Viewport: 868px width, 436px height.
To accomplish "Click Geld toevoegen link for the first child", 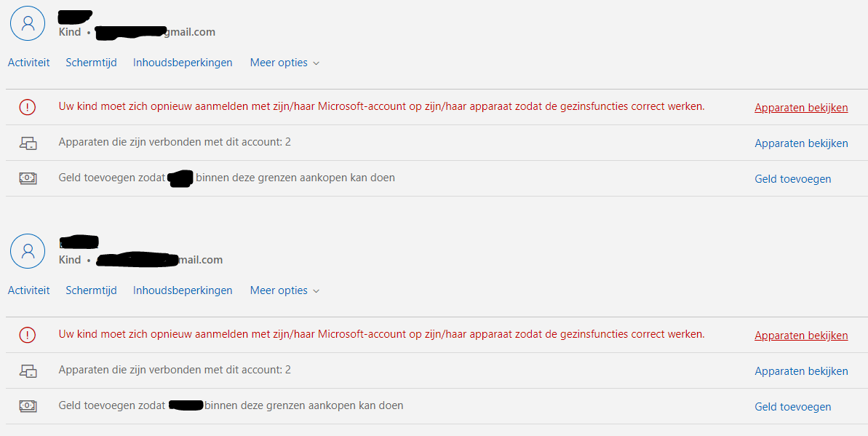I will (x=792, y=179).
